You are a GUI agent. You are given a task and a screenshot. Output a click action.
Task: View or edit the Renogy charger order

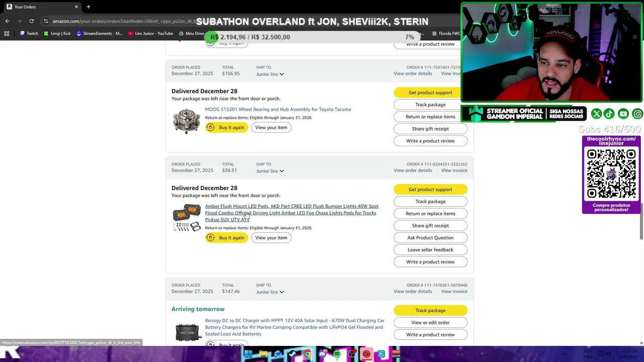click(430, 323)
